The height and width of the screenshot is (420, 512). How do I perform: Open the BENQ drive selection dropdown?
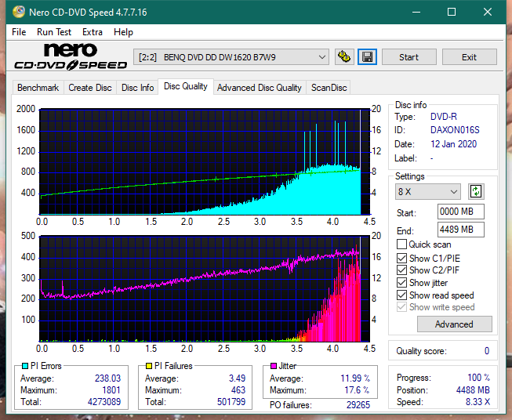(x=232, y=57)
